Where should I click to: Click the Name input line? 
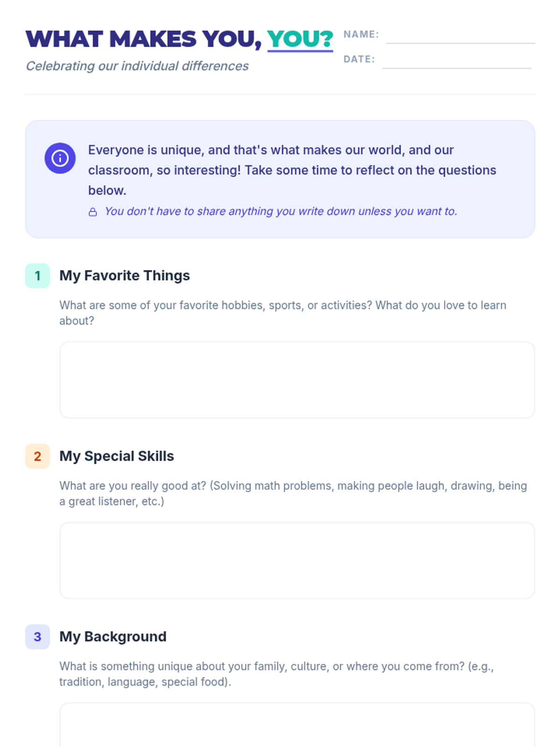[461, 36]
